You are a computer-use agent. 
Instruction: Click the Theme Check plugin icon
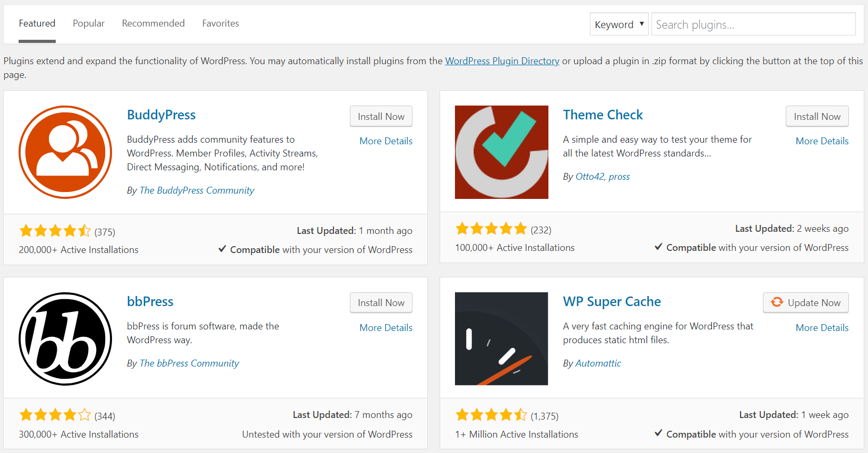[501, 152]
